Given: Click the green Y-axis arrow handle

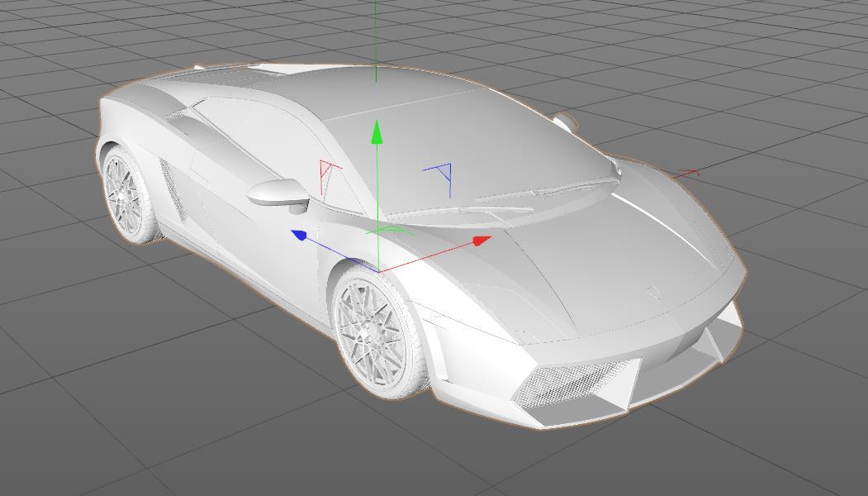Looking at the screenshot, I should point(377,132).
